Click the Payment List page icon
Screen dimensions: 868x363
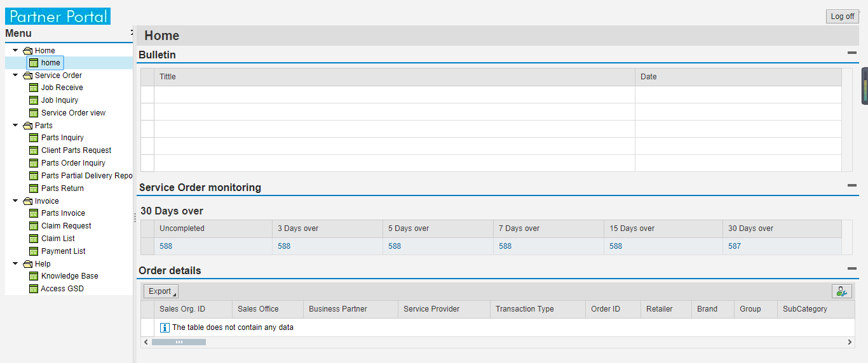click(x=34, y=251)
